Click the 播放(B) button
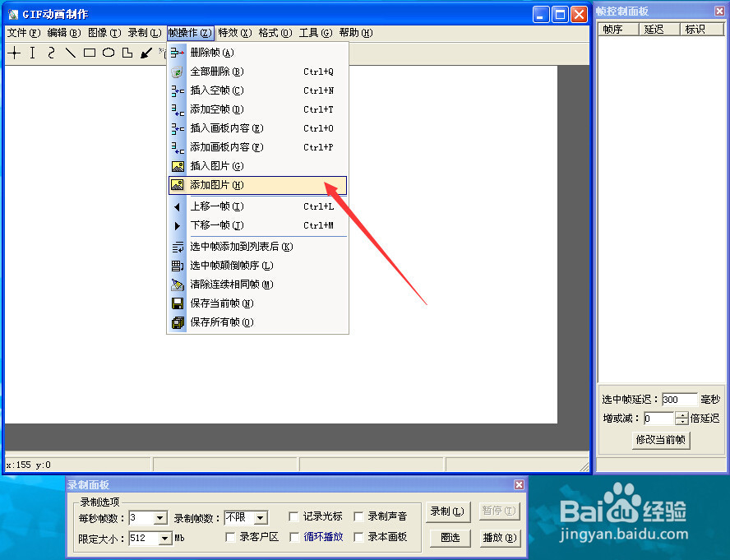This screenshot has height=560, width=730. [500, 538]
